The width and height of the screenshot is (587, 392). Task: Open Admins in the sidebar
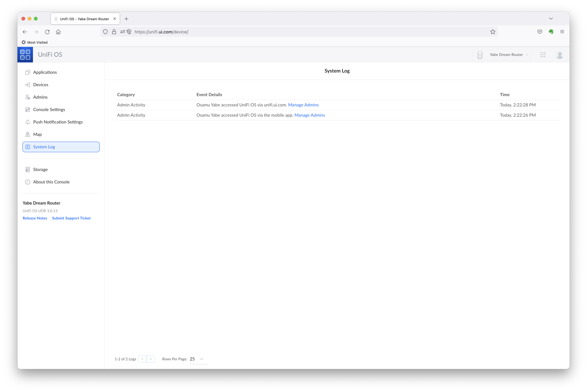point(61,97)
